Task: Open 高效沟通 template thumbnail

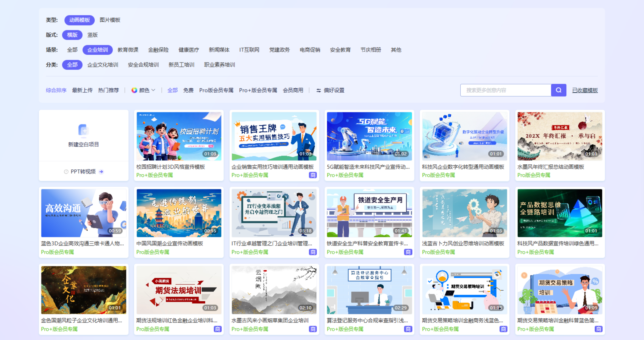Action: pos(84,213)
